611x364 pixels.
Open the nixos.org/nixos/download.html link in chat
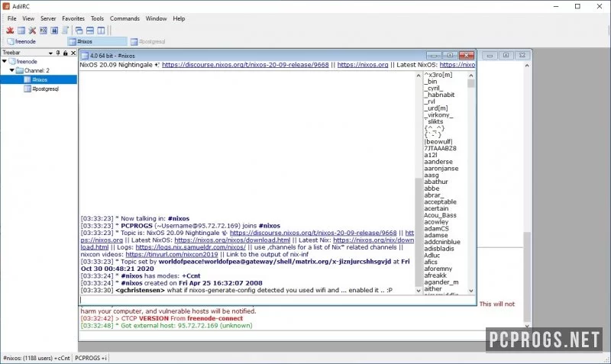tap(232, 240)
